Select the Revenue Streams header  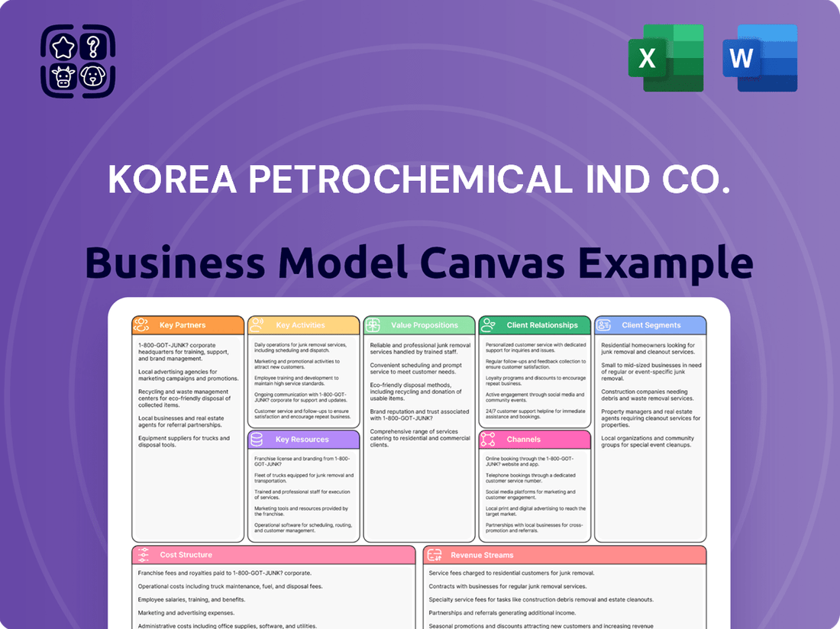564,555
